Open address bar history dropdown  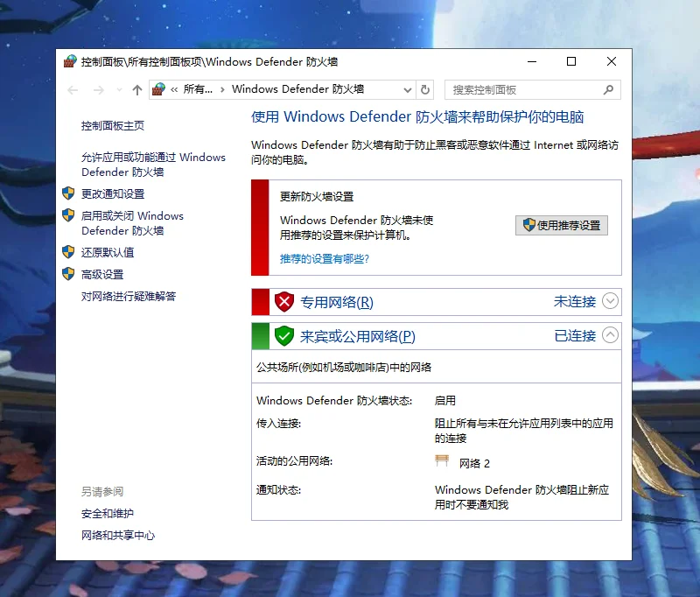point(407,90)
